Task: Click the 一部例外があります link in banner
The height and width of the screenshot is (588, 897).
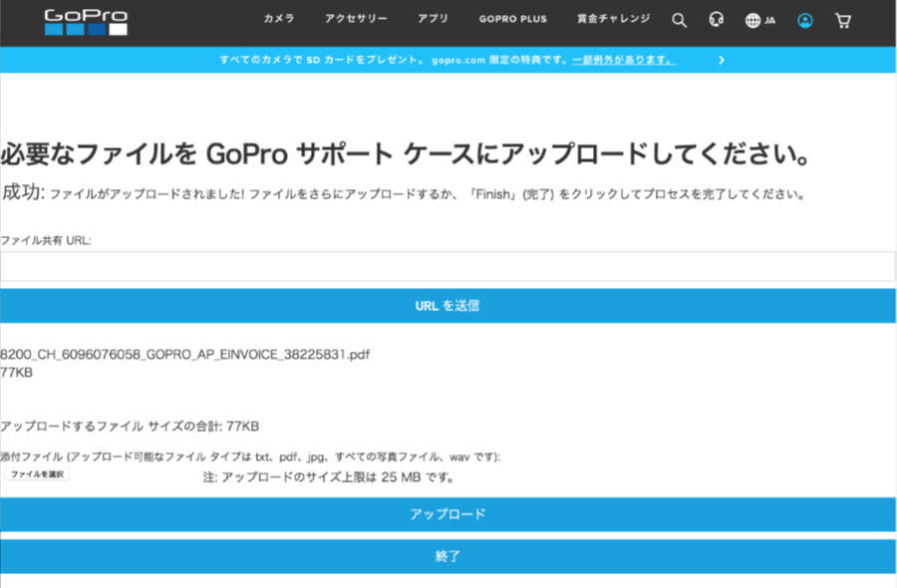Action: [624, 60]
